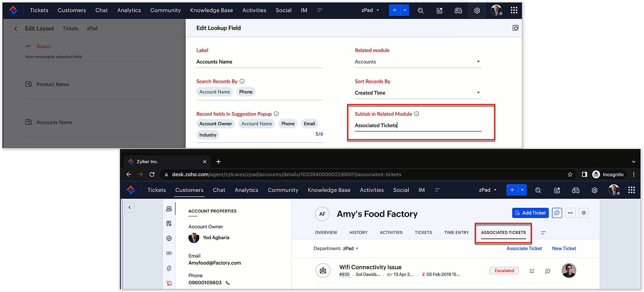Show info for Subtab in Related Module
Screen dimensions: 644x292
(x=417, y=114)
